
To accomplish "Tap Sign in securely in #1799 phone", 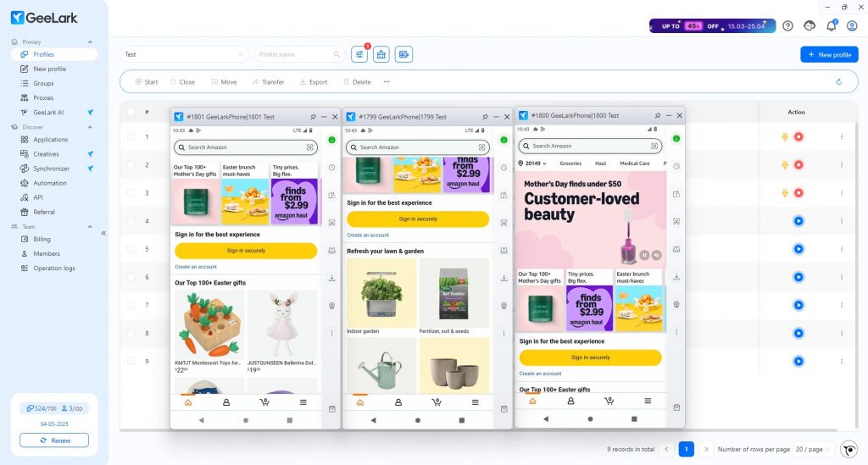I will pos(418,219).
